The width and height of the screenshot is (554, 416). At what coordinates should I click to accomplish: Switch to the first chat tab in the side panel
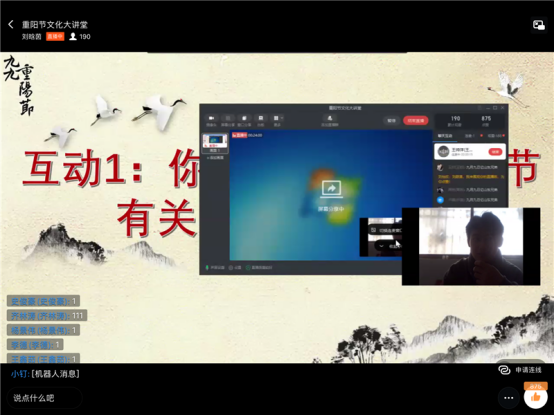445,136
